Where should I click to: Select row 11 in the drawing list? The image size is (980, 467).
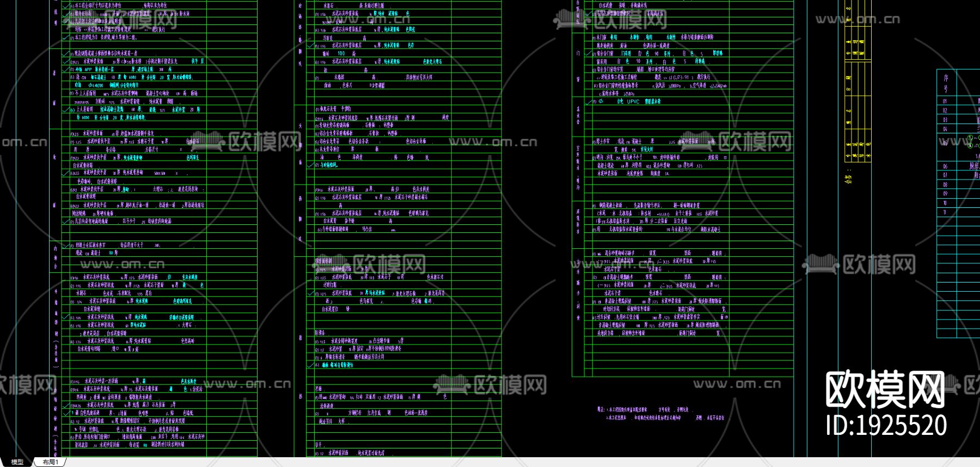(x=945, y=212)
